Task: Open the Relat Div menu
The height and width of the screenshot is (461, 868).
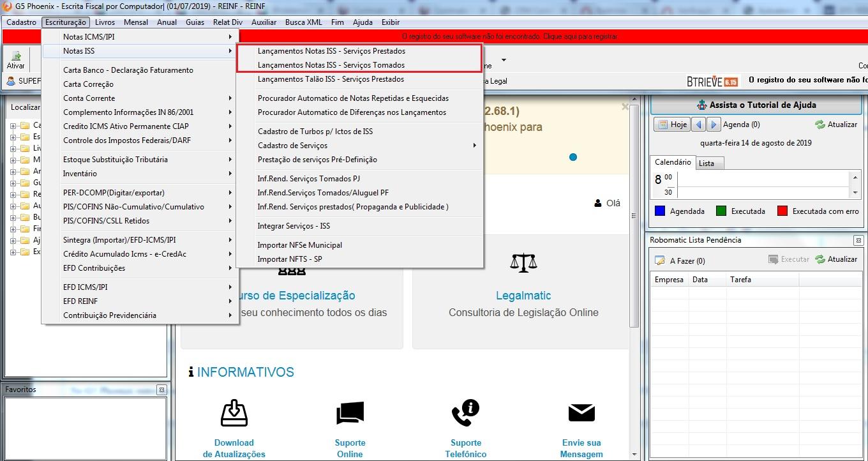Action: 228,22
